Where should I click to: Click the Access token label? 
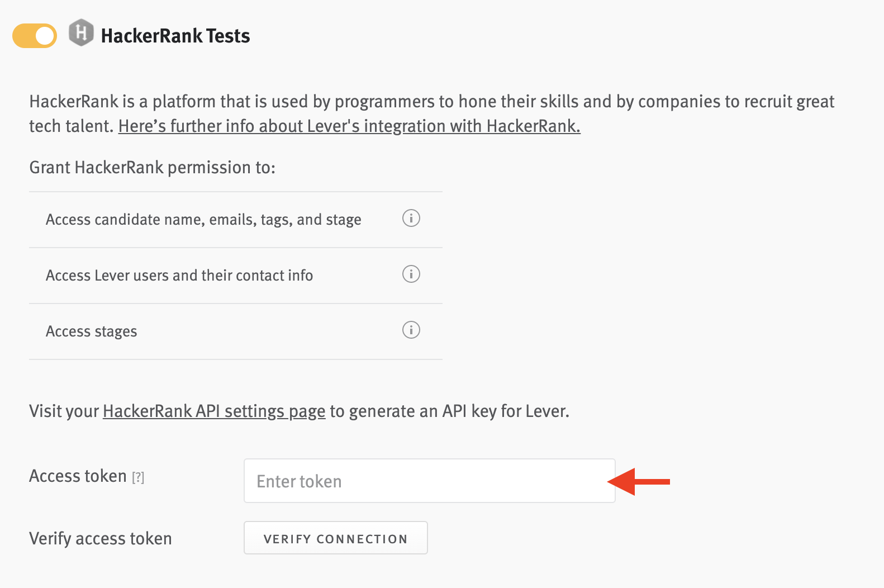tap(78, 476)
